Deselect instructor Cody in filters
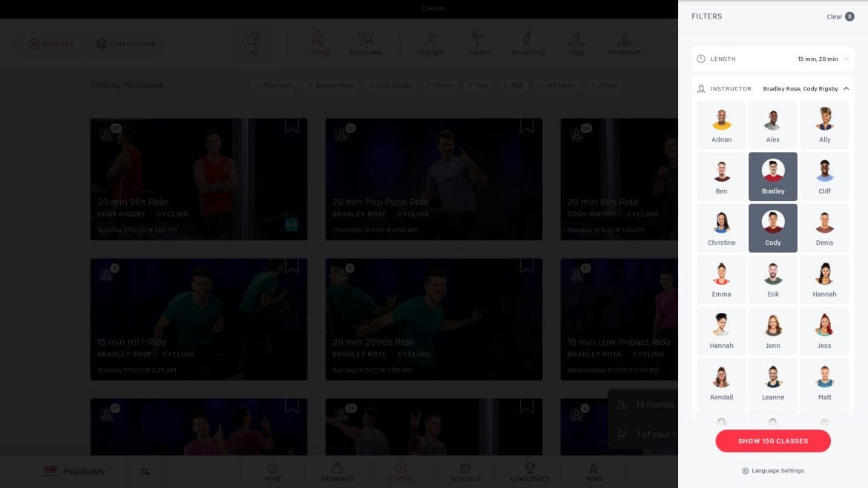 pos(773,228)
